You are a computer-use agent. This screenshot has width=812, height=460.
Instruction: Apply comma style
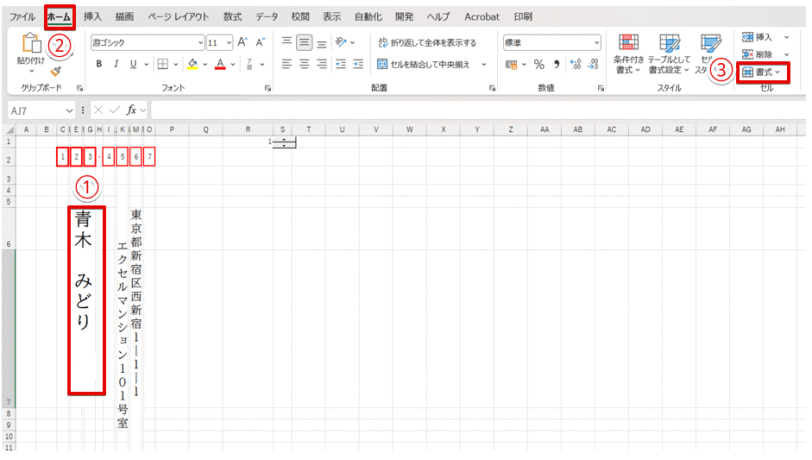[556, 64]
